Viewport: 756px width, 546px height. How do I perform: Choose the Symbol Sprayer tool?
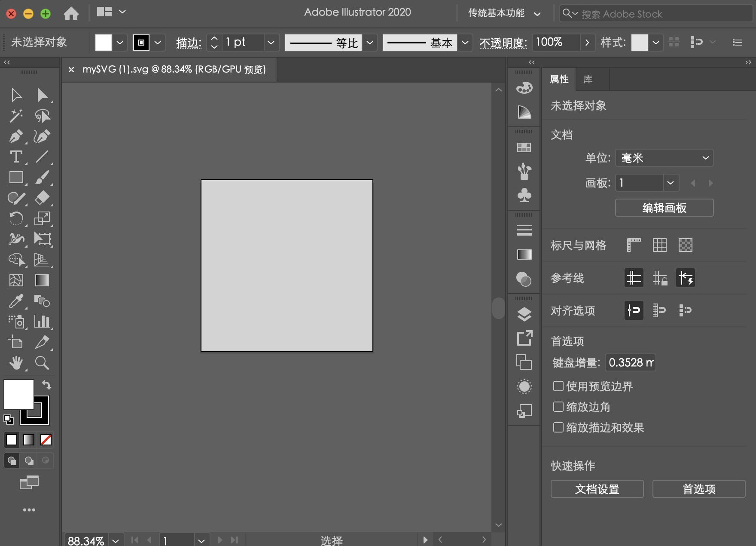16,322
